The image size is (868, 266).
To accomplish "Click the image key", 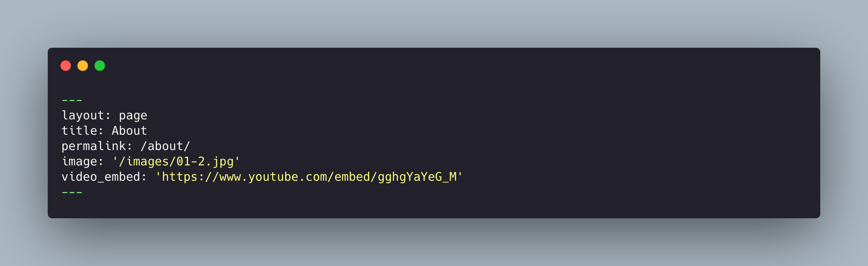I will pyautogui.click(x=79, y=162).
